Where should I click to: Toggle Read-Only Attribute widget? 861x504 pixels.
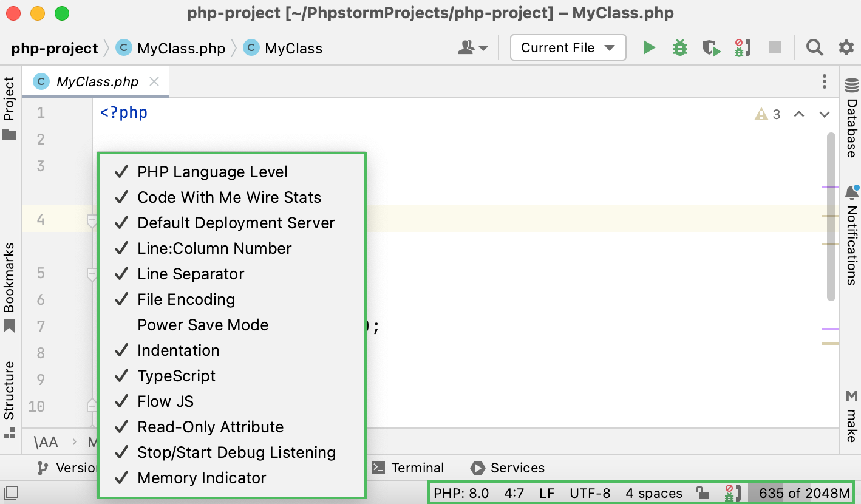click(x=231, y=427)
